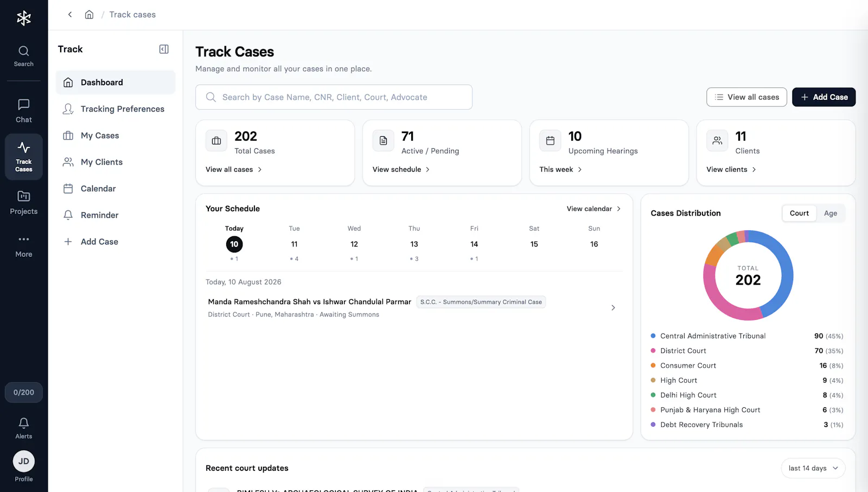Open Search from the left rail
This screenshot has width=868, height=492.
pos(23,56)
